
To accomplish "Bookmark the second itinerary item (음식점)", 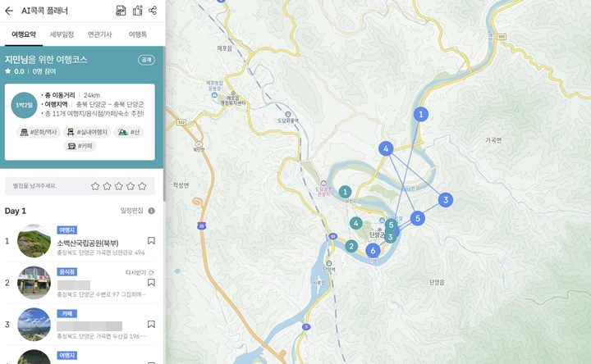I will pos(151,283).
